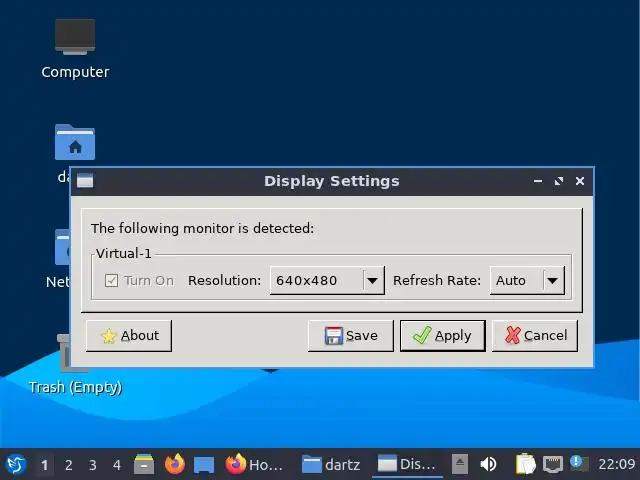Image resolution: width=640 pixels, height=480 pixels.
Task: Click the eject removable media tray icon
Action: click(x=460, y=464)
